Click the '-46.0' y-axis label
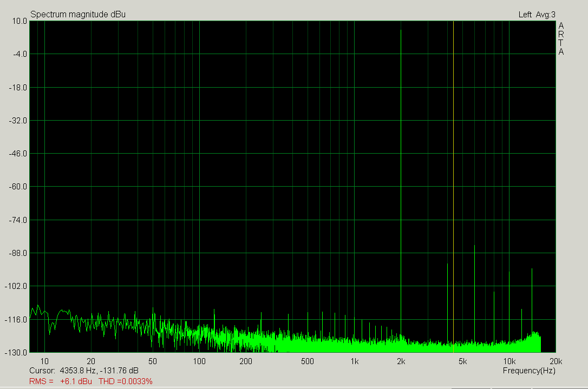588x389 pixels. [x=18, y=154]
